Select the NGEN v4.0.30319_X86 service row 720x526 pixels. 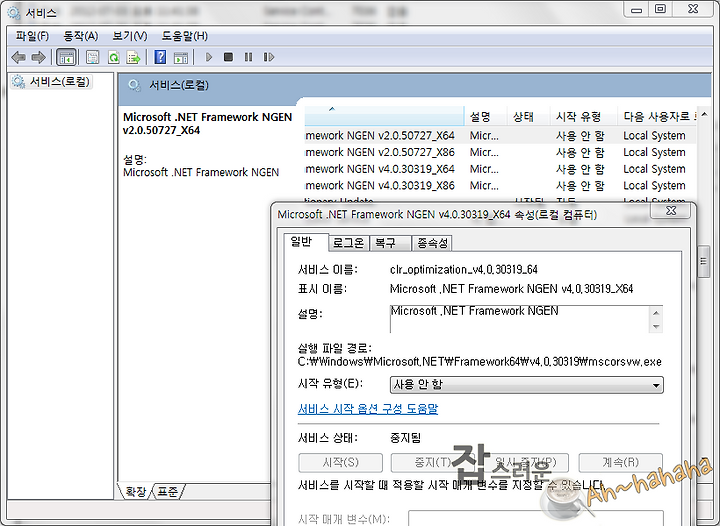point(501,185)
